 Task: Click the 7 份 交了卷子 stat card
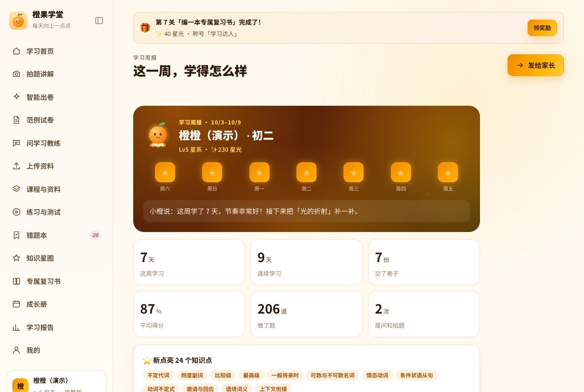pos(424,263)
